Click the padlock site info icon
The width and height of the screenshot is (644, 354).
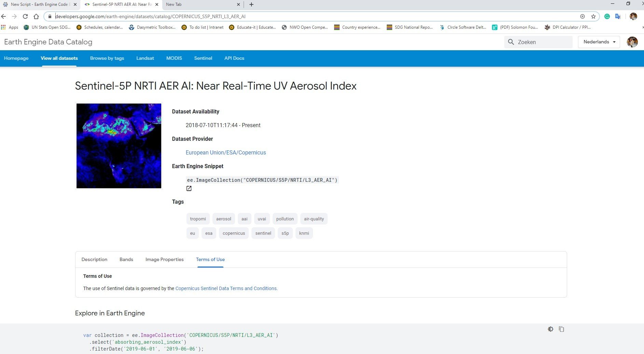point(50,16)
